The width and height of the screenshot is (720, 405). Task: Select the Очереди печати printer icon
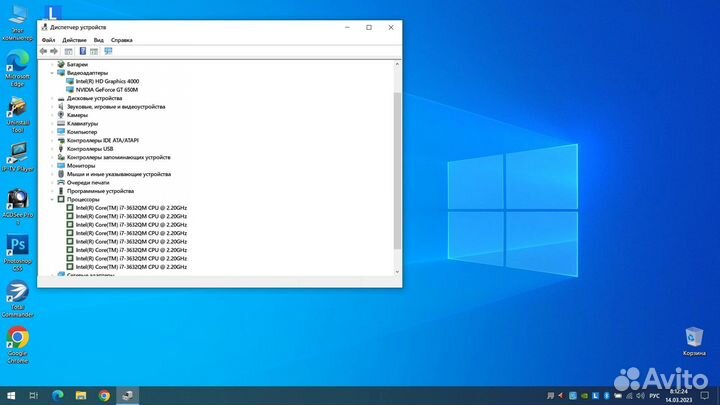61,182
